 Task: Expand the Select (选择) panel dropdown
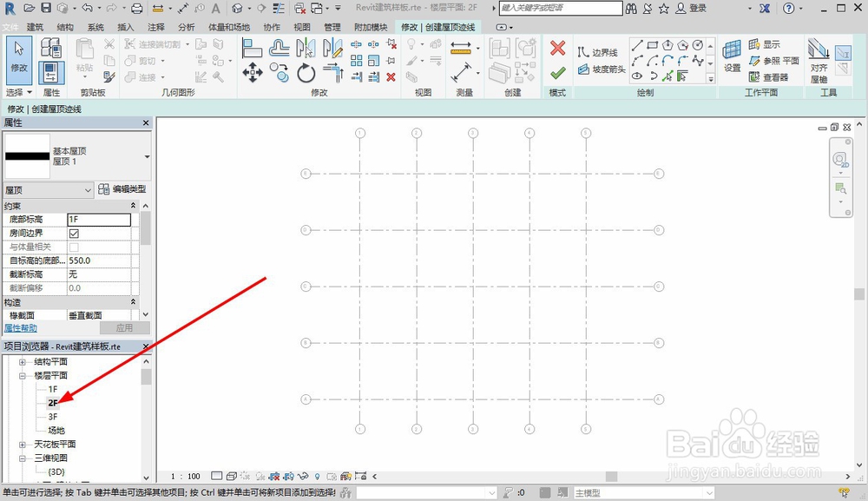coord(19,92)
